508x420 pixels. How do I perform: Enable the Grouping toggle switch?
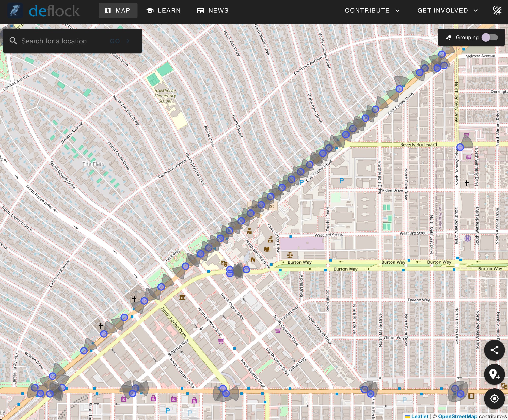tap(490, 38)
